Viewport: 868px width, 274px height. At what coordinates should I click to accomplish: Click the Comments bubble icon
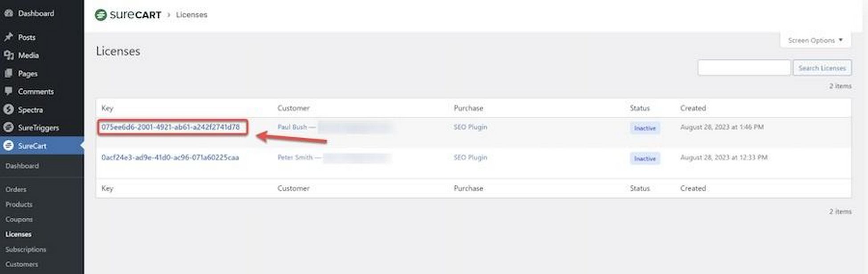8,91
